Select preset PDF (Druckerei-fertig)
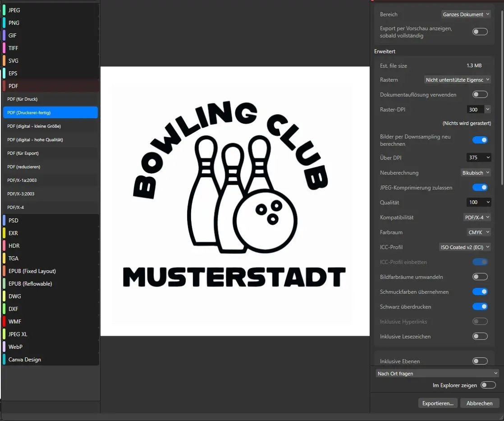The image size is (504, 421). (50, 112)
